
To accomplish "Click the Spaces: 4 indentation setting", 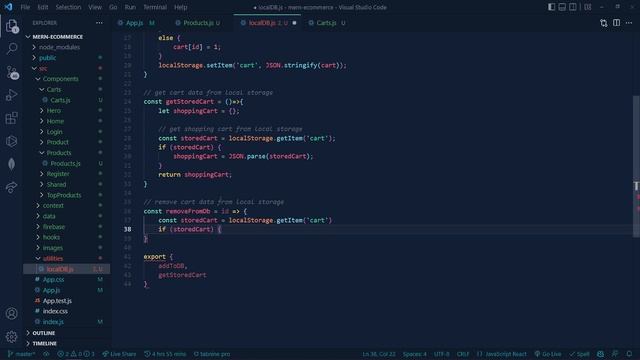I will click(415, 354).
